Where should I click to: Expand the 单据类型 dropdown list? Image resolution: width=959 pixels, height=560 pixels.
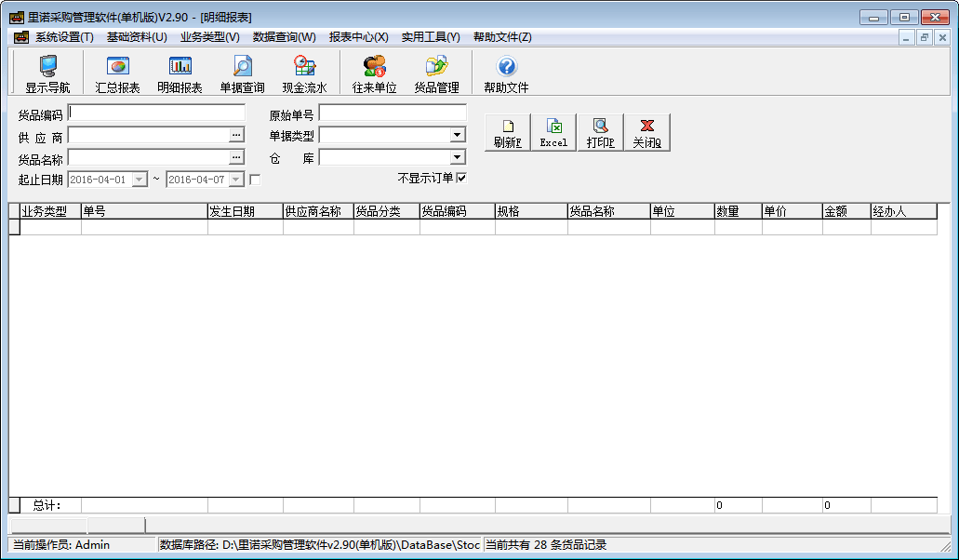[457, 135]
